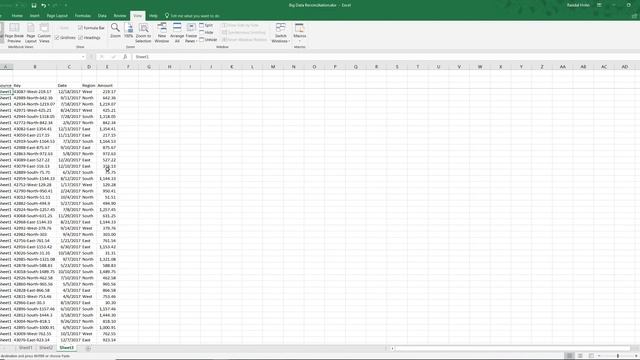Viewport: 640px width, 360px height.
Task: Set zoom to 100%
Action: point(129,31)
